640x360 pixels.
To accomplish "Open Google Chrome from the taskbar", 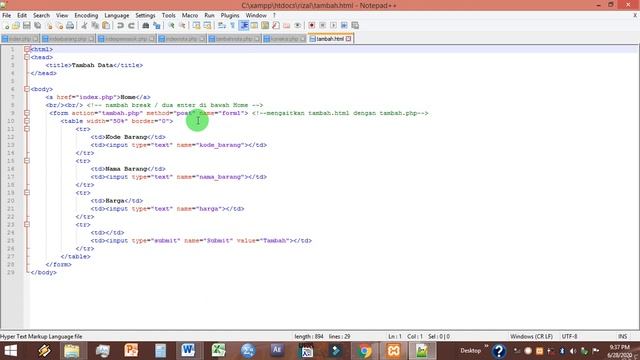I will tap(364, 351).
